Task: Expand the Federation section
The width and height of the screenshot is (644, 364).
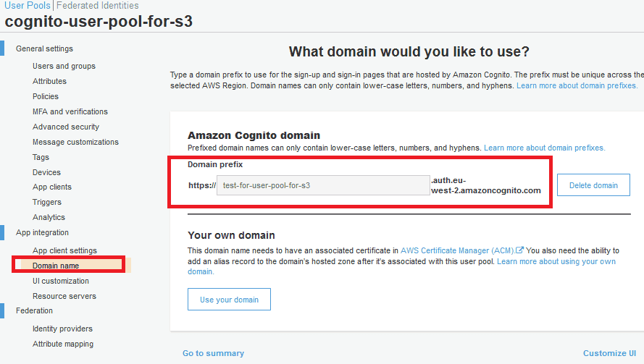Action: pos(34,311)
